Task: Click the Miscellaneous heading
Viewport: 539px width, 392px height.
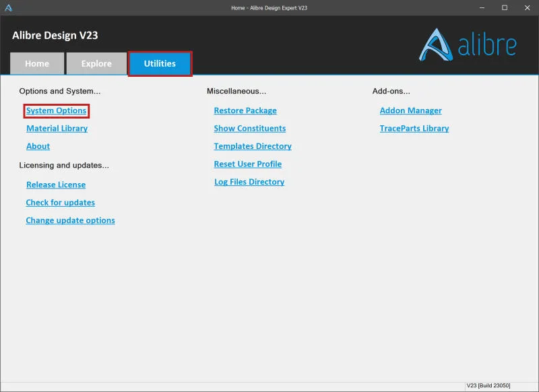Action: [236, 91]
